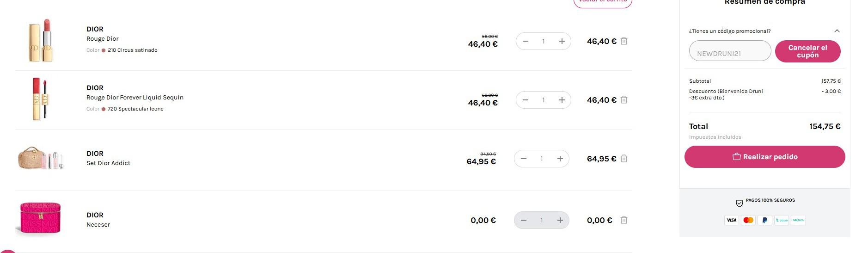The height and width of the screenshot is (253, 868).
Task: Increase Rouge Dior quantity with plus
Action: coord(562,41)
